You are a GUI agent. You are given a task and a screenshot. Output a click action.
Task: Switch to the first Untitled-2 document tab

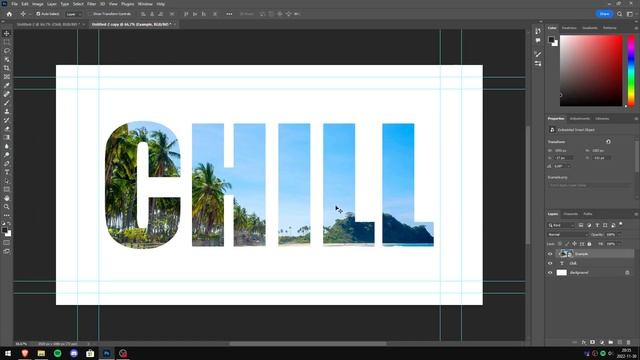click(48, 24)
